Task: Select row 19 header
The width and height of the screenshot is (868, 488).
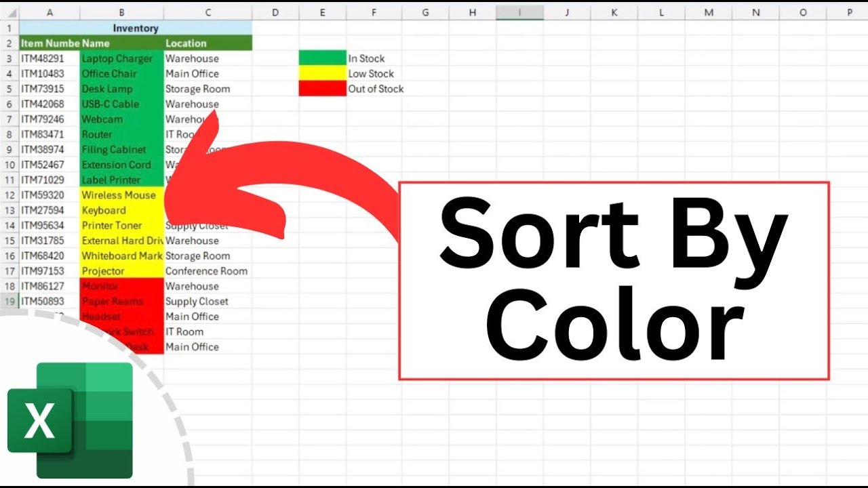Action: click(x=9, y=301)
